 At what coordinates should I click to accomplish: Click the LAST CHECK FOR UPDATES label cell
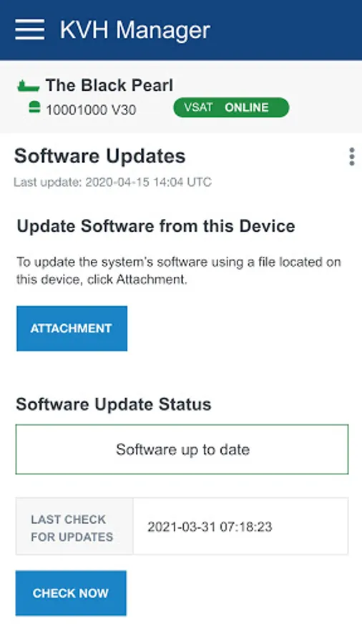point(74,526)
